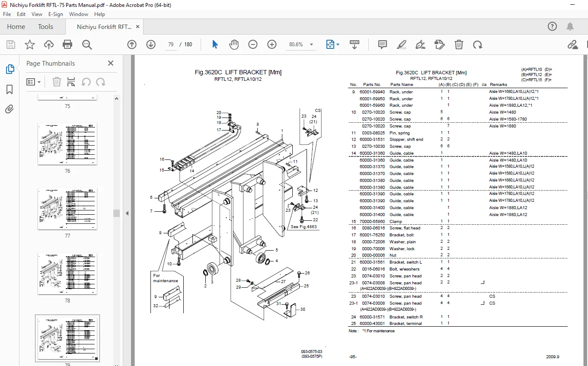Undo in the thumbnails panel
This screenshot has height=366, width=588.
[86, 82]
